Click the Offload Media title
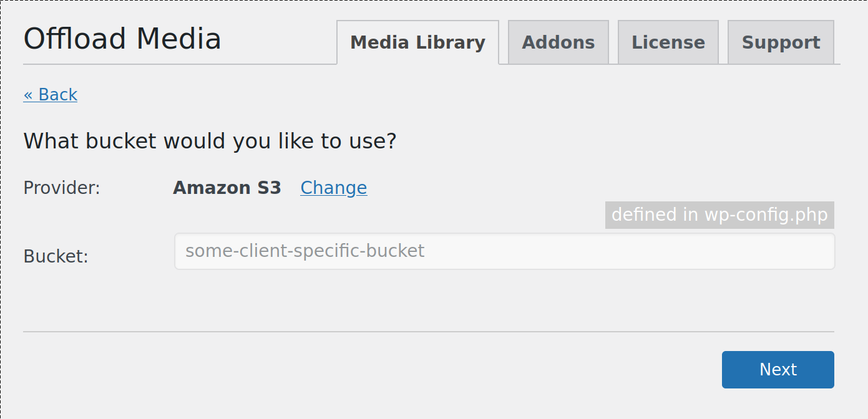This screenshot has height=419, width=868. pyautogui.click(x=122, y=39)
